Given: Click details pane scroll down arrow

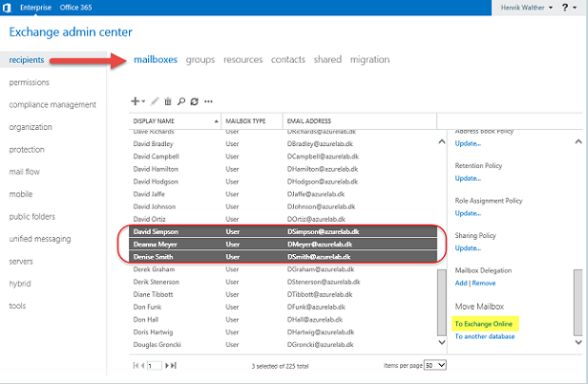Looking at the screenshot, I should (578, 342).
